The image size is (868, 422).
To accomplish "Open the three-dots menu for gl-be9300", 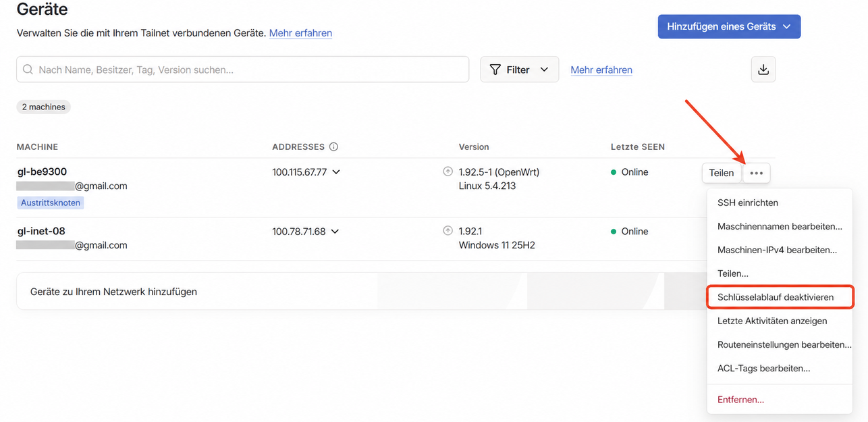I will [x=757, y=174].
